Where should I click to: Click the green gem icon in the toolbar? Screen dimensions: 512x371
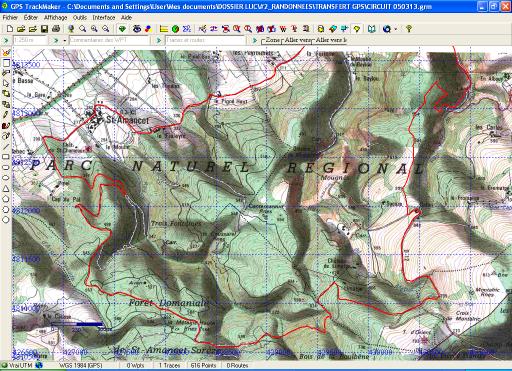coord(122,29)
